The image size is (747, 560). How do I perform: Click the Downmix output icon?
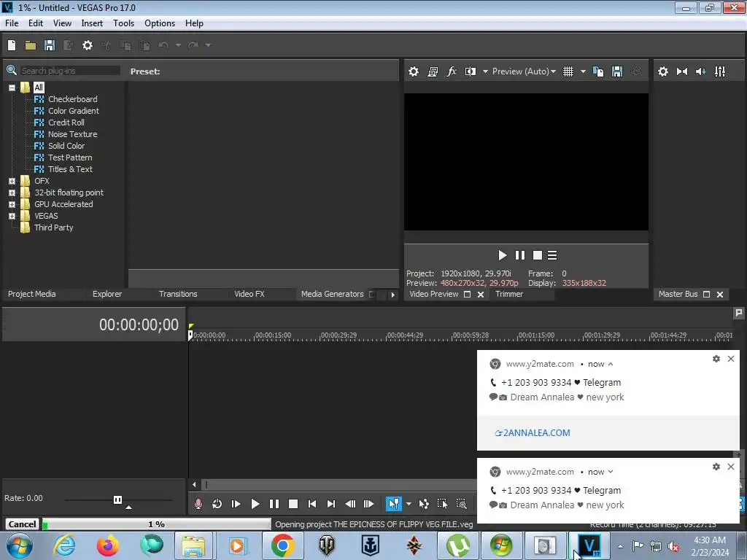(682, 71)
